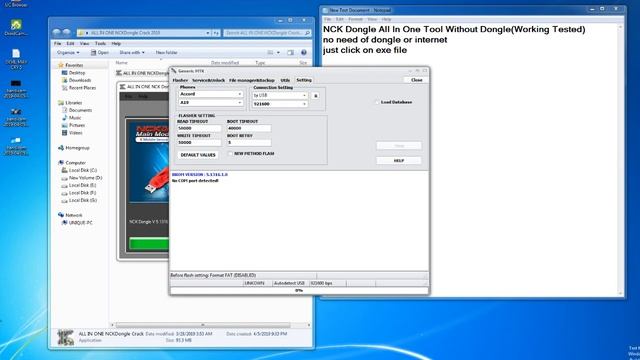Enable the NEW METHOD FLASH checkbox
Screen dimensions: 640x360
pyautogui.click(x=230, y=153)
